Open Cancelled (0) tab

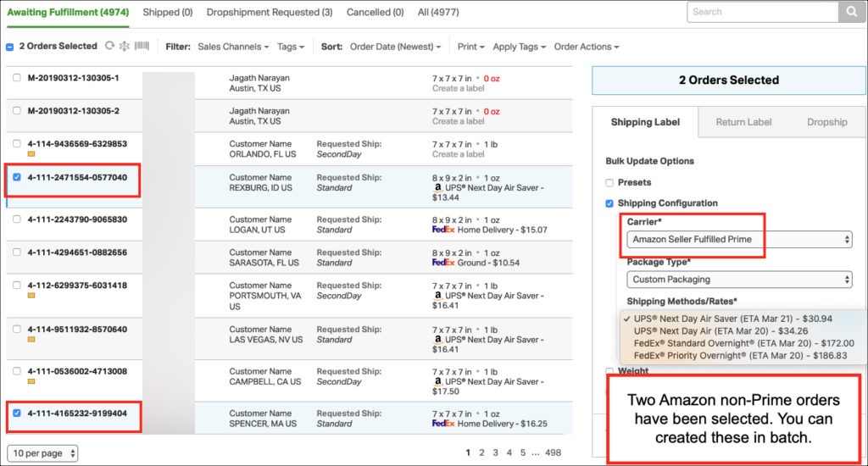(x=375, y=12)
